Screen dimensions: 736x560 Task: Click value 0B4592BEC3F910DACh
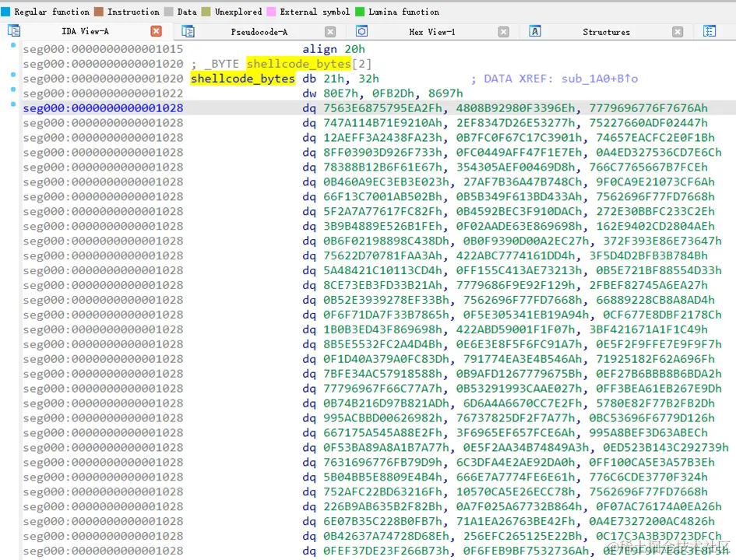pos(519,212)
